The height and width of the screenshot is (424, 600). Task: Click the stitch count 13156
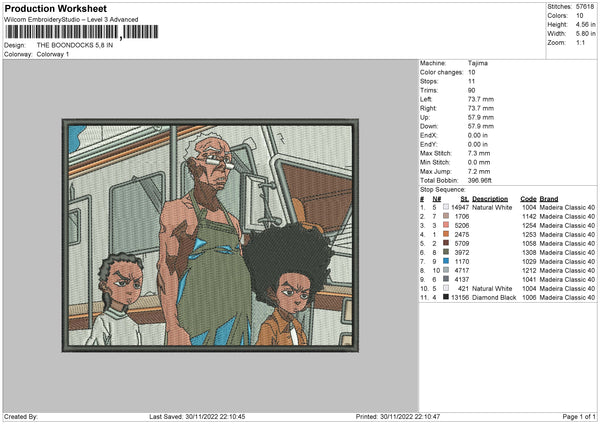460,297
